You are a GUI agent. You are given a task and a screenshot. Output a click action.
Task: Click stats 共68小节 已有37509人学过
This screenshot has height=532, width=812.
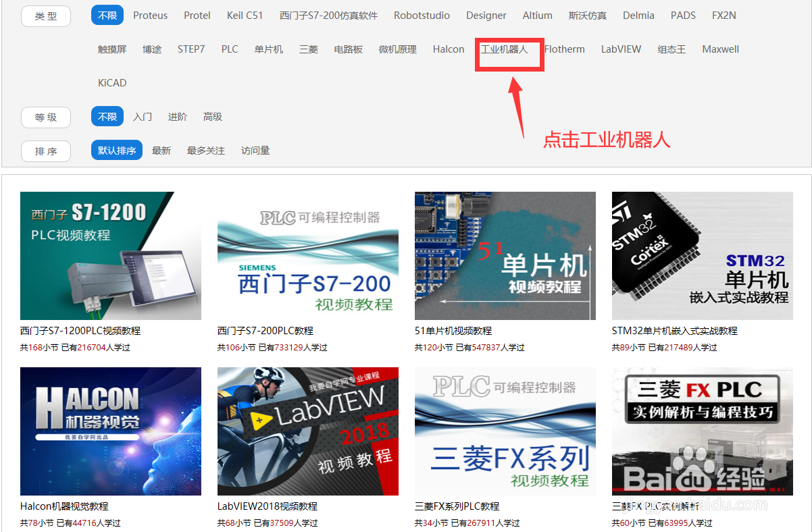point(268,523)
